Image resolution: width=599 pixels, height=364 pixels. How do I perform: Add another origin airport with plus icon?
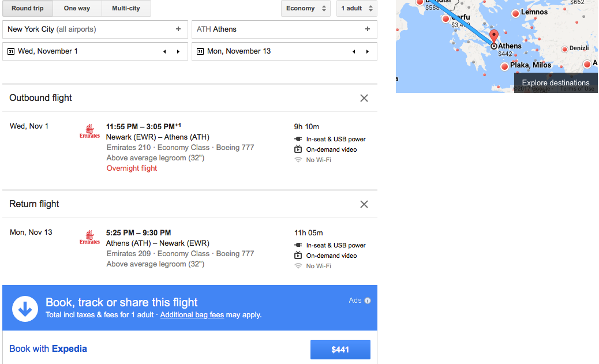point(178,29)
